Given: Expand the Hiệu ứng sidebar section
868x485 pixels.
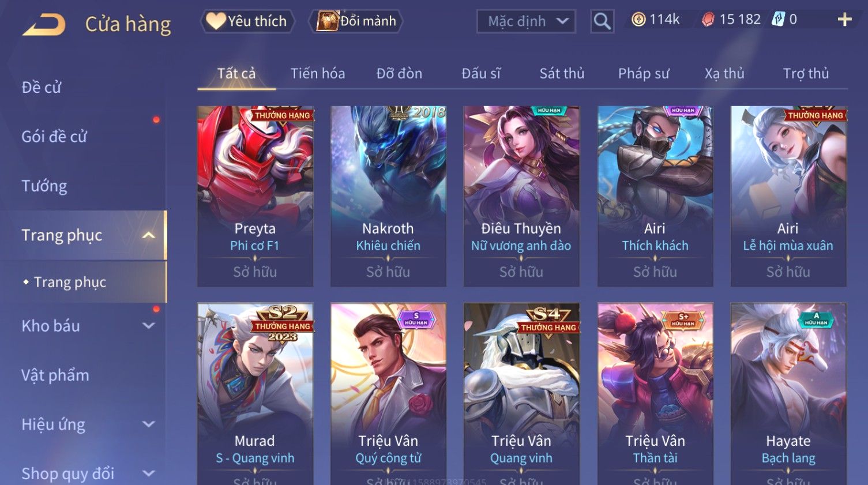Looking at the screenshot, I should click(148, 424).
